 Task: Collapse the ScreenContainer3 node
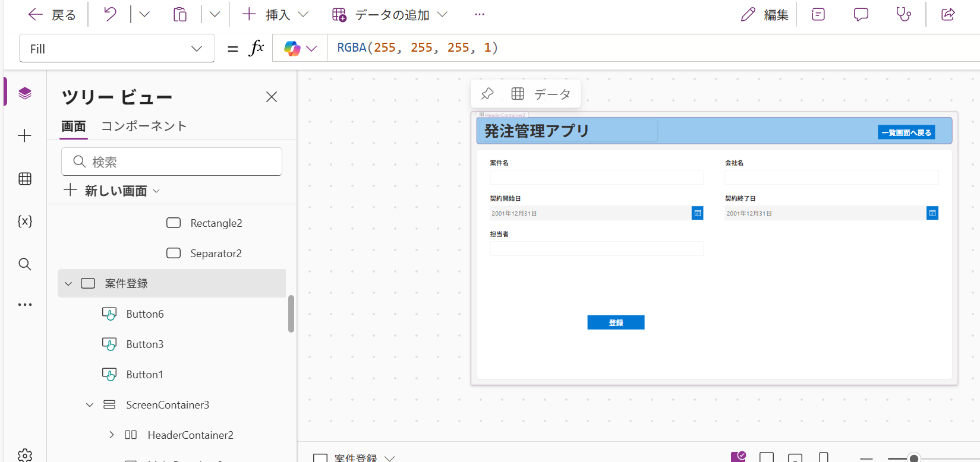[x=90, y=405]
